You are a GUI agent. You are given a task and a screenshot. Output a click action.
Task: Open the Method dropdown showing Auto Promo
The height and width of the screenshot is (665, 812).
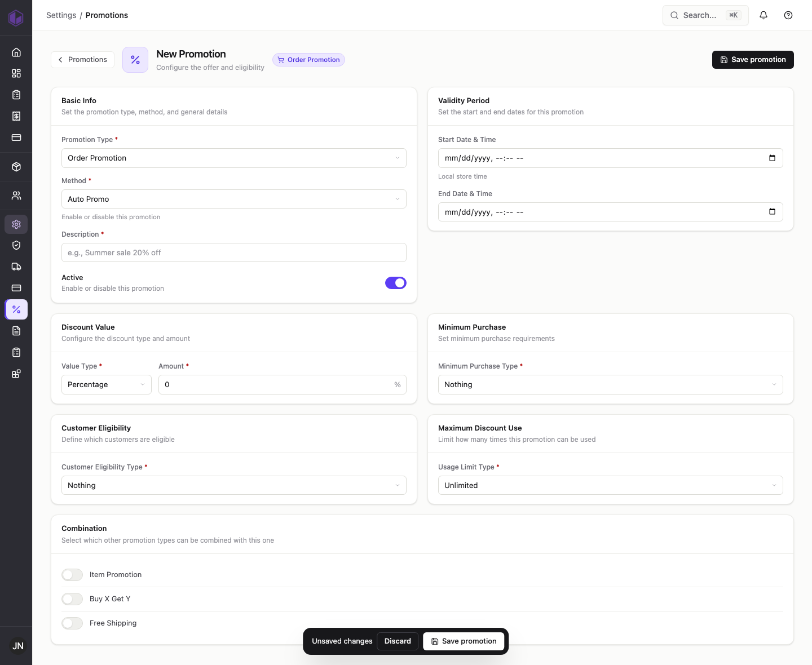[x=234, y=199]
